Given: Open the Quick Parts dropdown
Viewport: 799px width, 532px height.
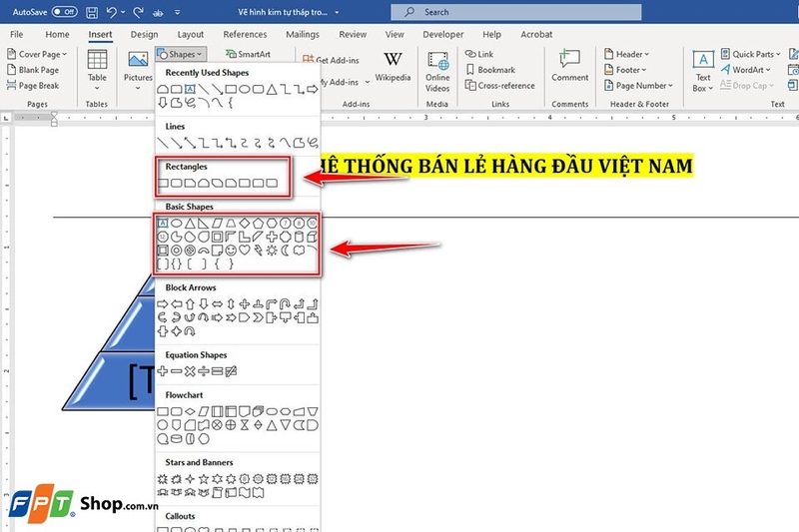Looking at the screenshot, I should tap(751, 54).
